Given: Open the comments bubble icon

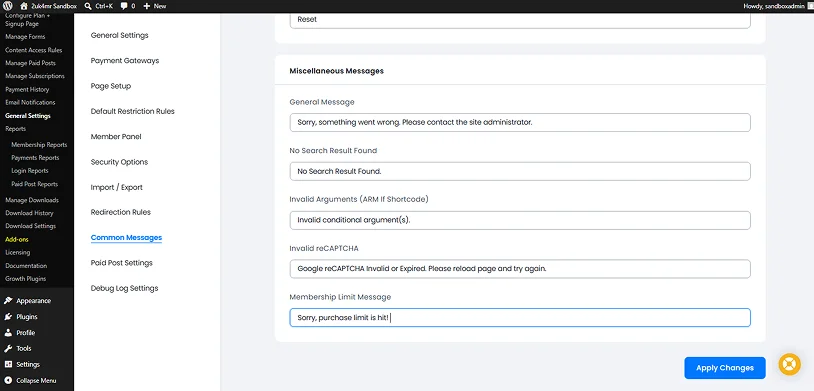Looking at the screenshot, I should click(x=124, y=6).
